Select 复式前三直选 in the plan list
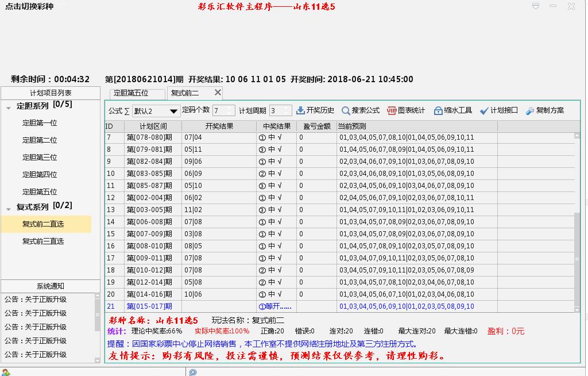This screenshot has height=376, width=588. click(x=43, y=241)
